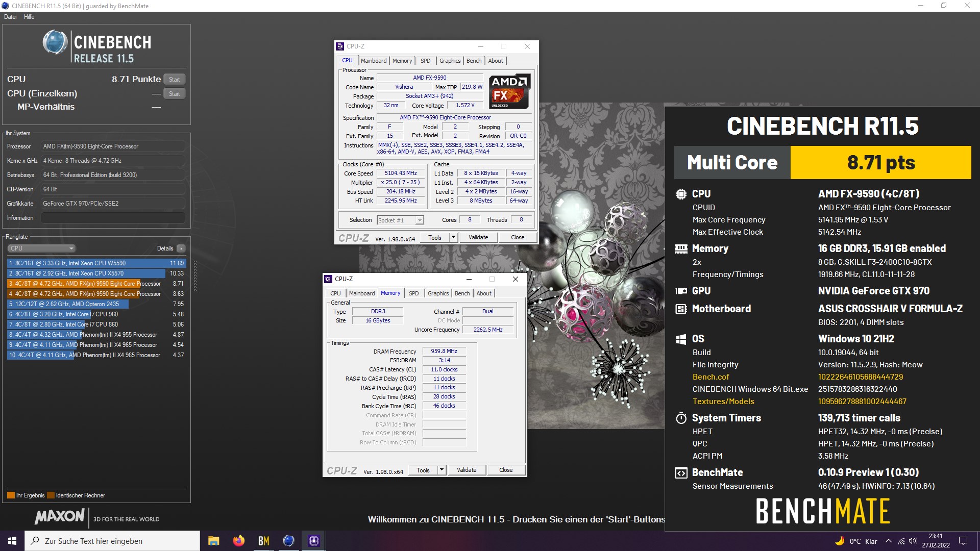Click Close button in lower CPU-Z window
The width and height of the screenshot is (980, 551).
506,470
